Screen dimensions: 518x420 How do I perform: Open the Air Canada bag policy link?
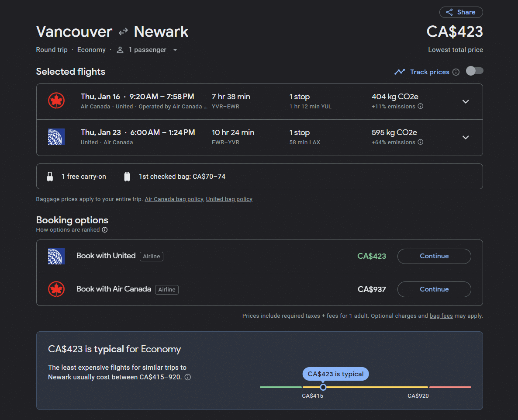[174, 199]
